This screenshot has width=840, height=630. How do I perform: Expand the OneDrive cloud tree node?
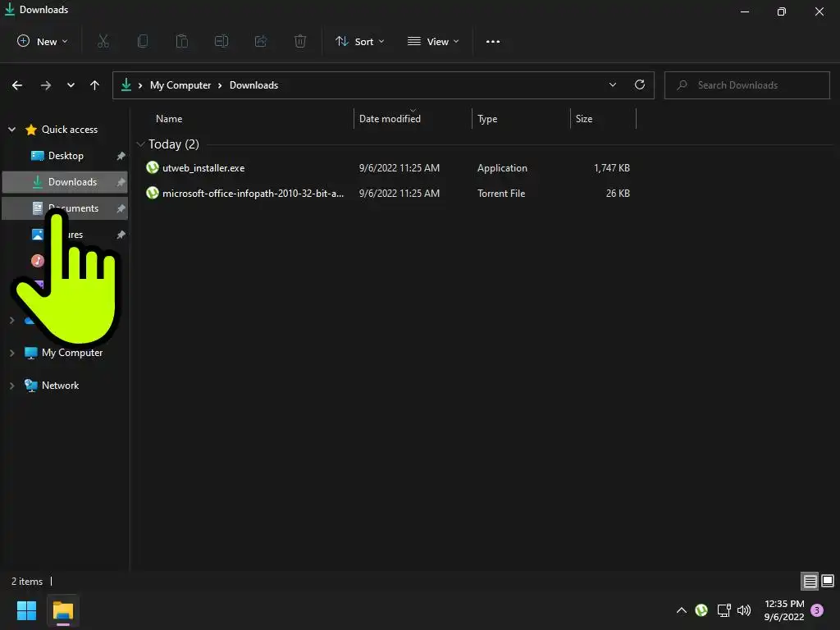pyautogui.click(x=11, y=320)
